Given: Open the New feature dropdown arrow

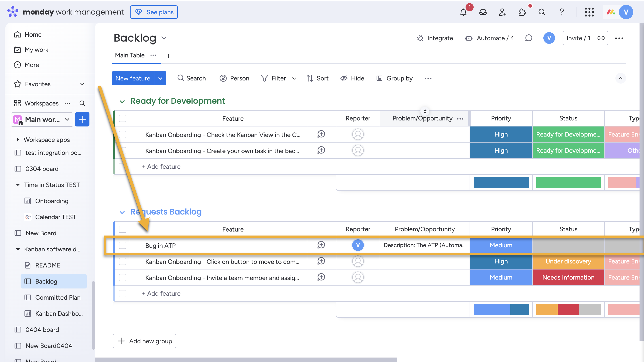Looking at the screenshot, I should pyautogui.click(x=160, y=78).
